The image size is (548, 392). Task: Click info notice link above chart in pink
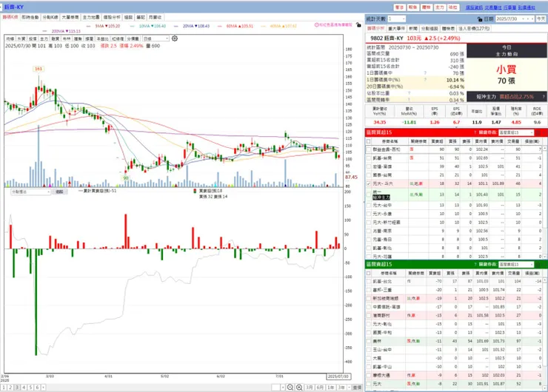333,25
